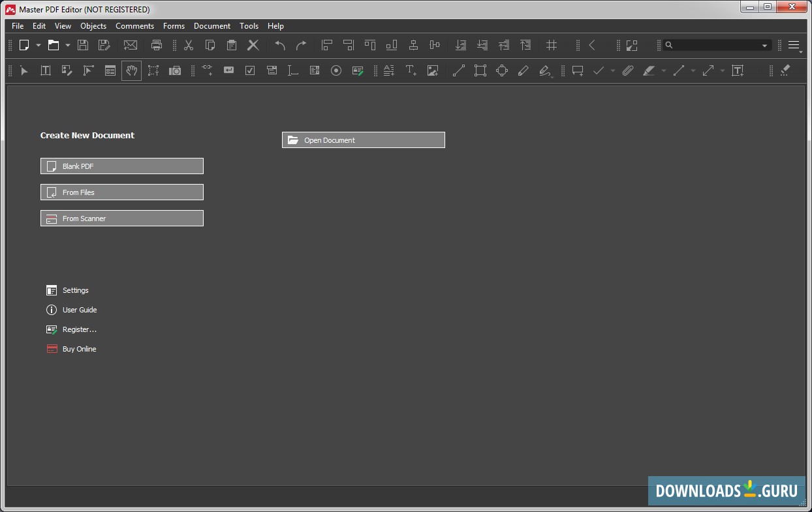Select the Line drawing tool
The height and width of the screenshot is (512, 812).
point(459,70)
